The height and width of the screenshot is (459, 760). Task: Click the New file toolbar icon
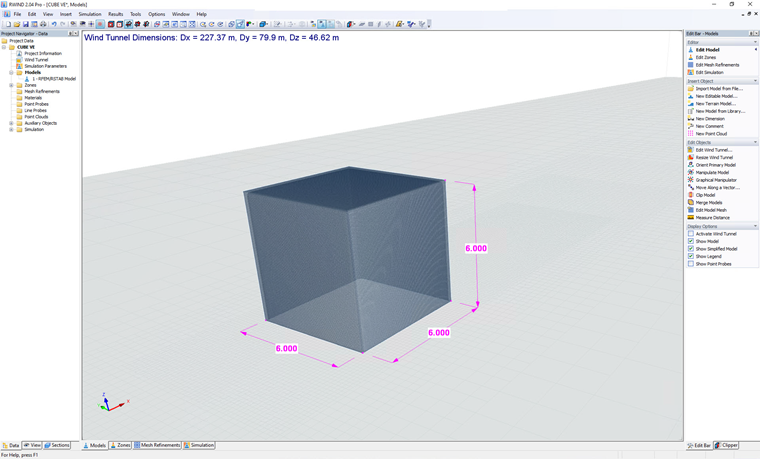click(8, 24)
